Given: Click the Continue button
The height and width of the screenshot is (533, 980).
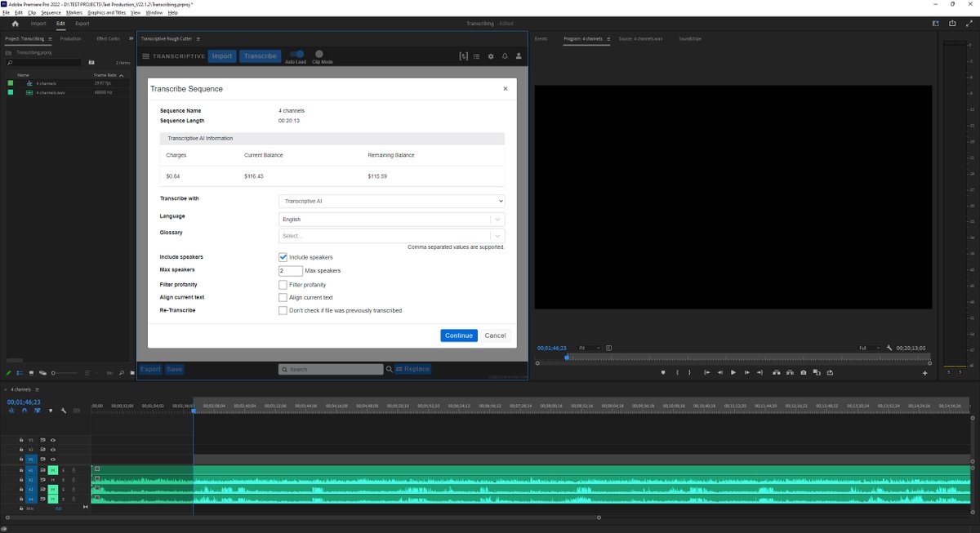Looking at the screenshot, I should [459, 335].
